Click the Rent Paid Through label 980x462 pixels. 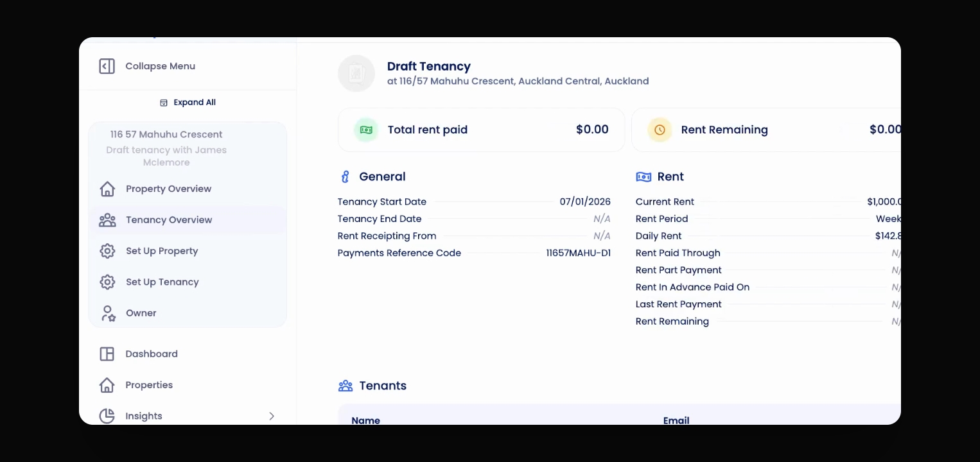(678, 253)
